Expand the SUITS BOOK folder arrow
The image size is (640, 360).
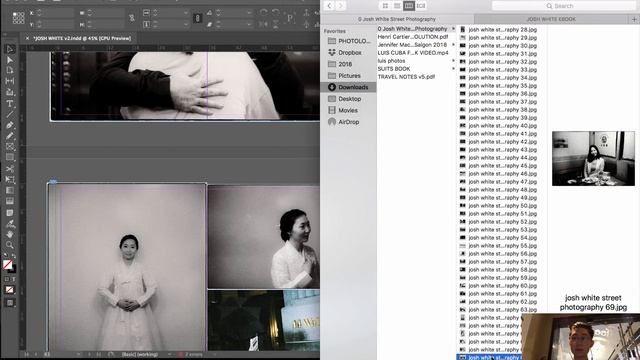click(453, 69)
